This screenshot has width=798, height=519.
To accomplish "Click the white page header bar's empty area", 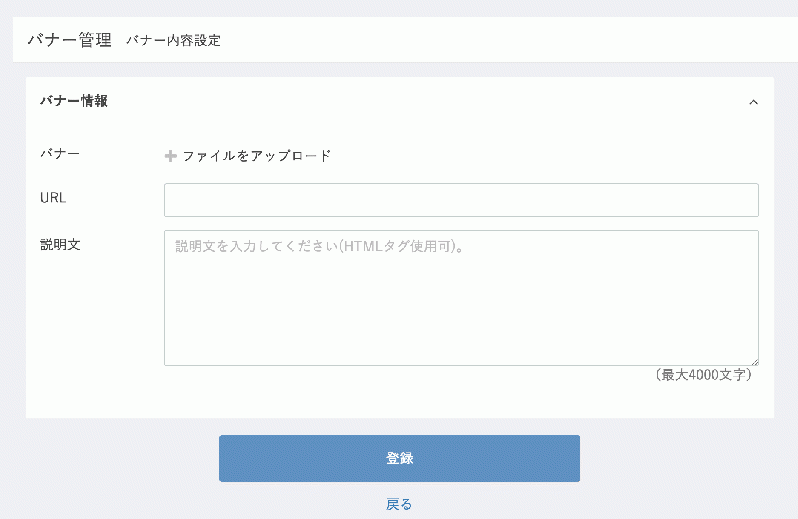I will pos(509,40).
